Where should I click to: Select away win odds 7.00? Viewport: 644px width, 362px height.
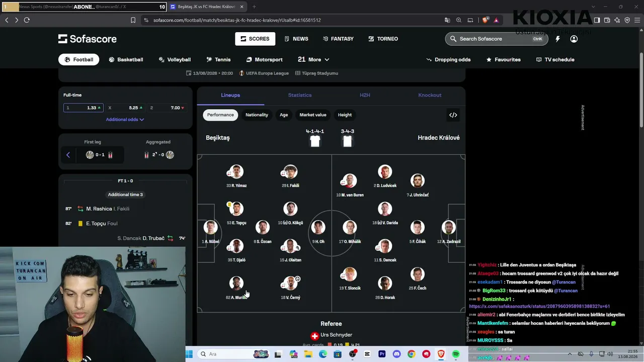tap(167, 108)
